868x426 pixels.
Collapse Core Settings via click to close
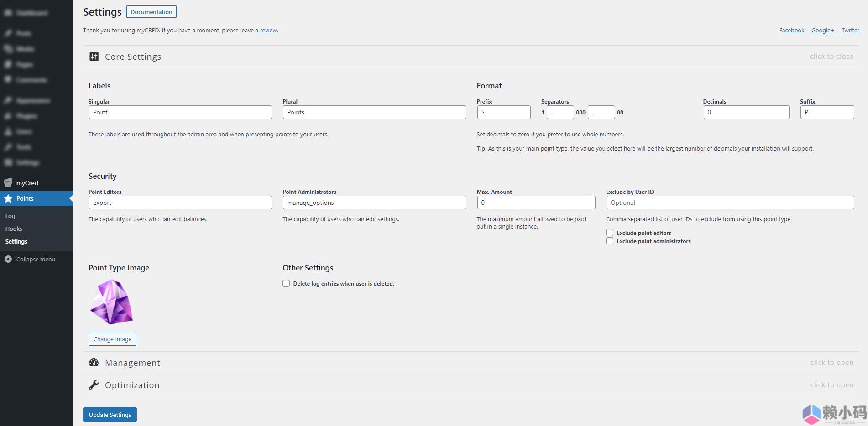tap(831, 57)
